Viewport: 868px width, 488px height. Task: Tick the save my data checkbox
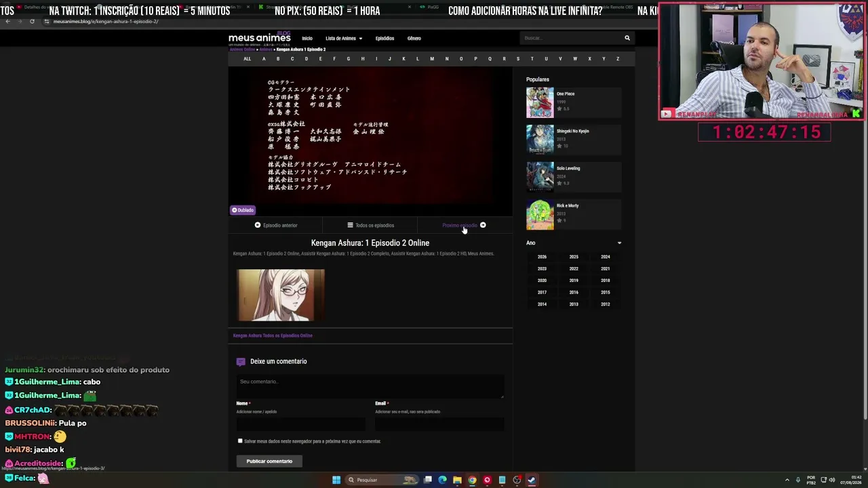(x=240, y=441)
